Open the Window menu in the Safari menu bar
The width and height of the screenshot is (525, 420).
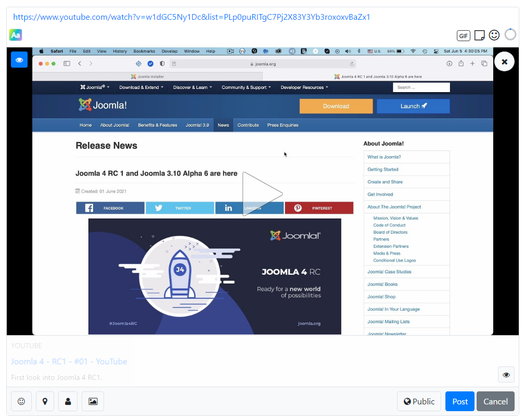(191, 51)
